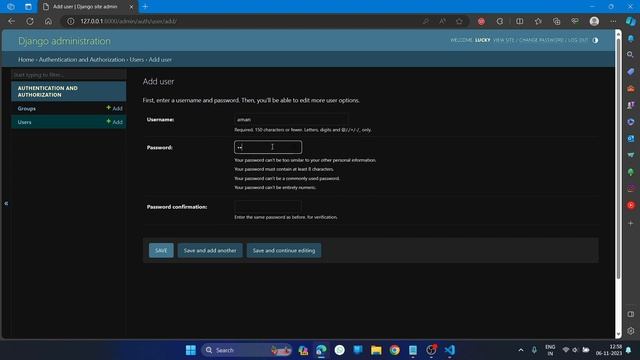Collapse the navigation sidebar arrow
Screen dimensions: 640x360
(6, 203)
